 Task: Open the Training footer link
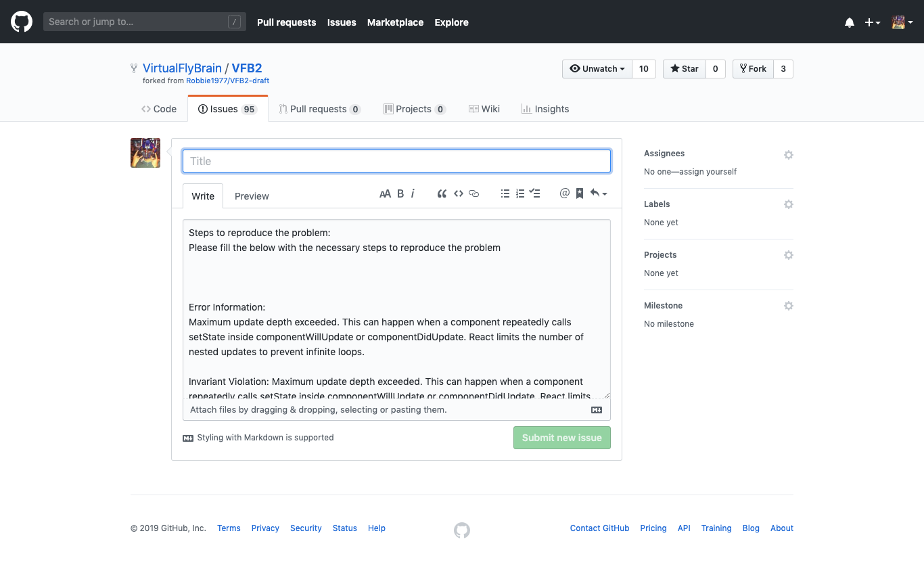[716, 528]
